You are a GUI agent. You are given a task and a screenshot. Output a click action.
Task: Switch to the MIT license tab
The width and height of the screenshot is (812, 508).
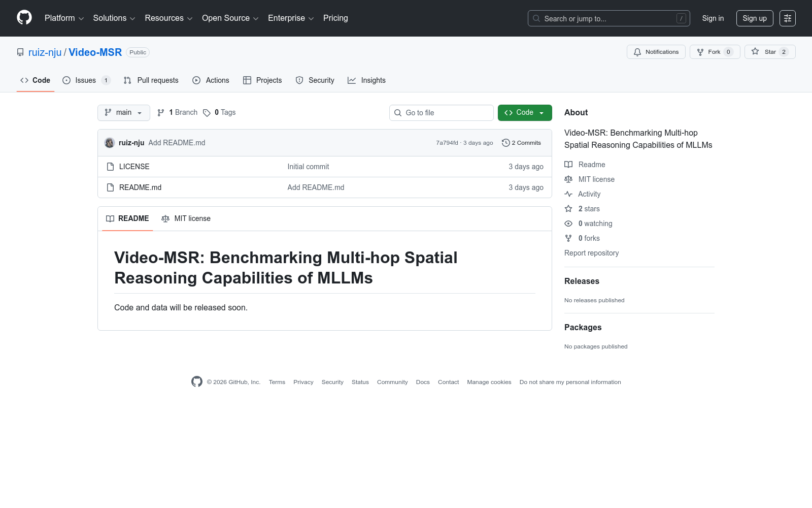(x=186, y=218)
